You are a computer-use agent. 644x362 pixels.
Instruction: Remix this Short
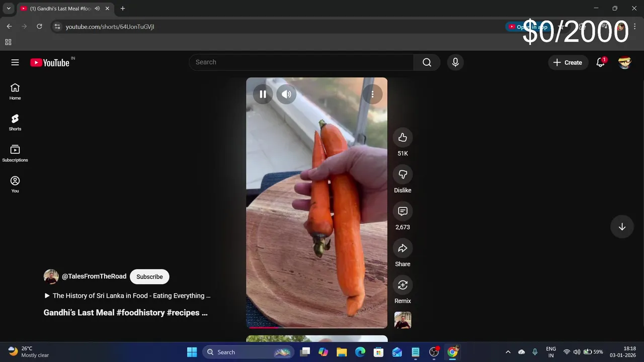[x=403, y=285]
